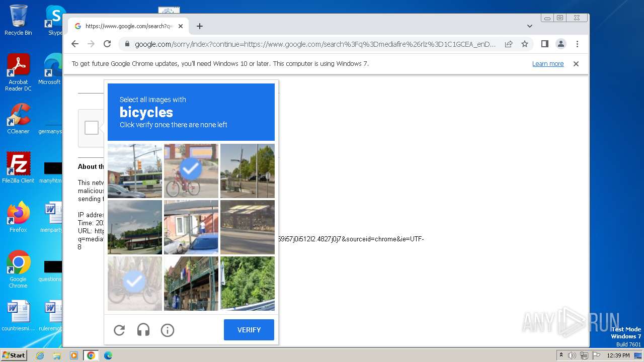Open Edge from taskbar

point(108,355)
